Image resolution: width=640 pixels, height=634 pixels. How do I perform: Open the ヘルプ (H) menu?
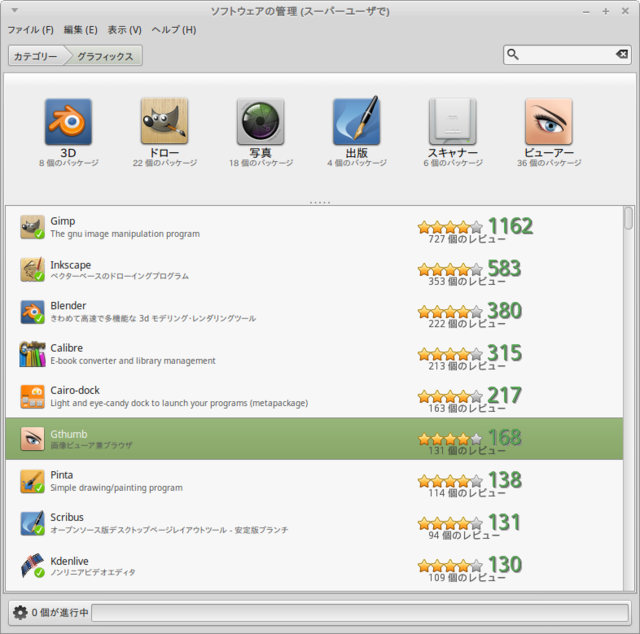[174, 30]
